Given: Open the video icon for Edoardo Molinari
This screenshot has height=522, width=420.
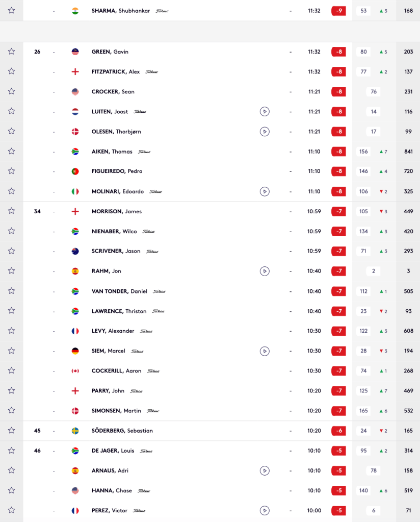Looking at the screenshot, I should (x=264, y=191).
